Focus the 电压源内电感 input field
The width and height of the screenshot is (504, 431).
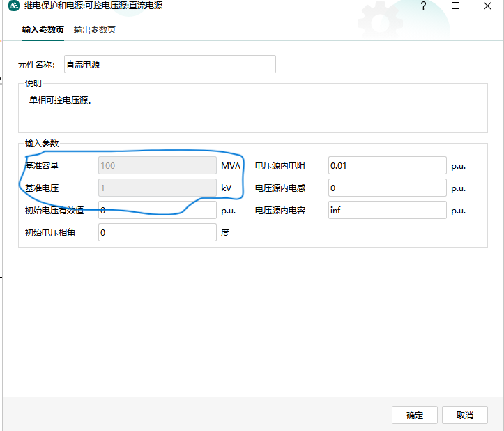tap(386, 188)
